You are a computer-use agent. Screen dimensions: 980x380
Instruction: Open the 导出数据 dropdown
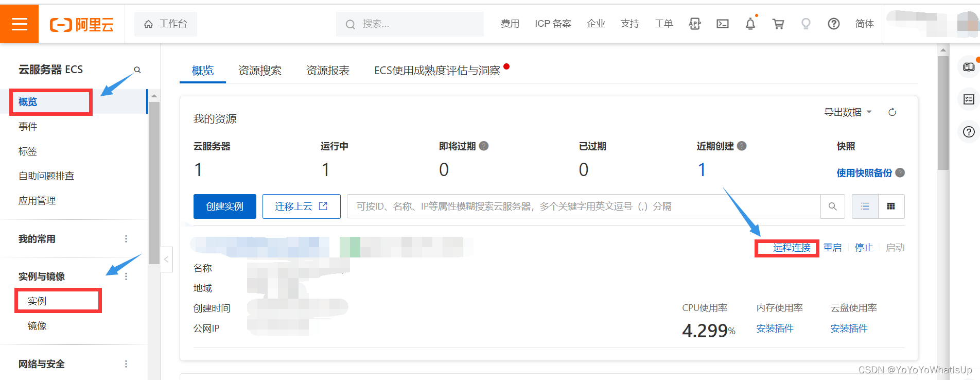pyautogui.click(x=848, y=112)
